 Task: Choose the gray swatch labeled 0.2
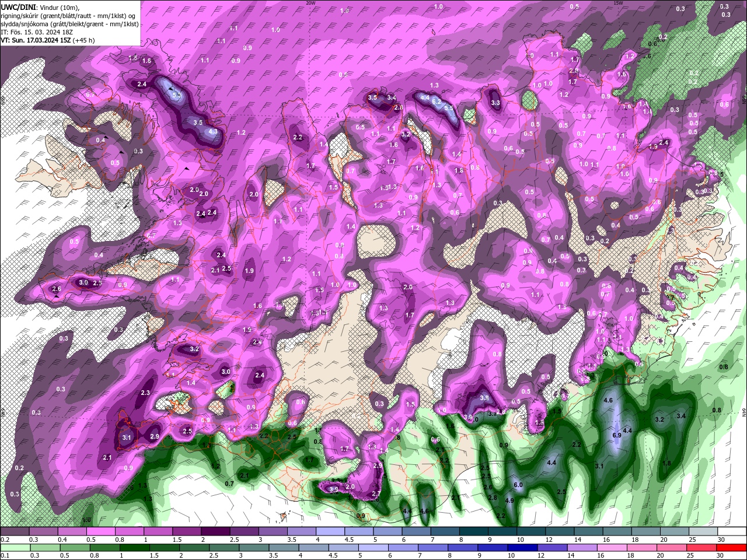15,531
